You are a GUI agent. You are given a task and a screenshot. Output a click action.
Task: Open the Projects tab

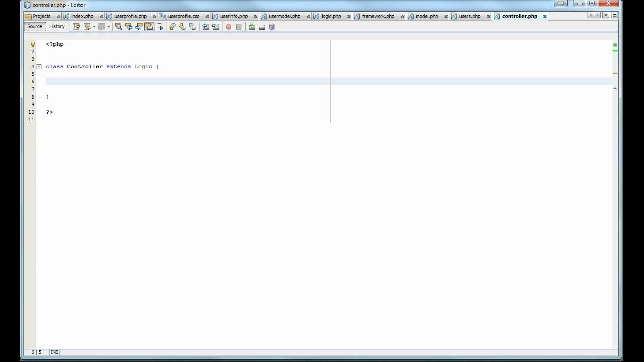(41, 16)
